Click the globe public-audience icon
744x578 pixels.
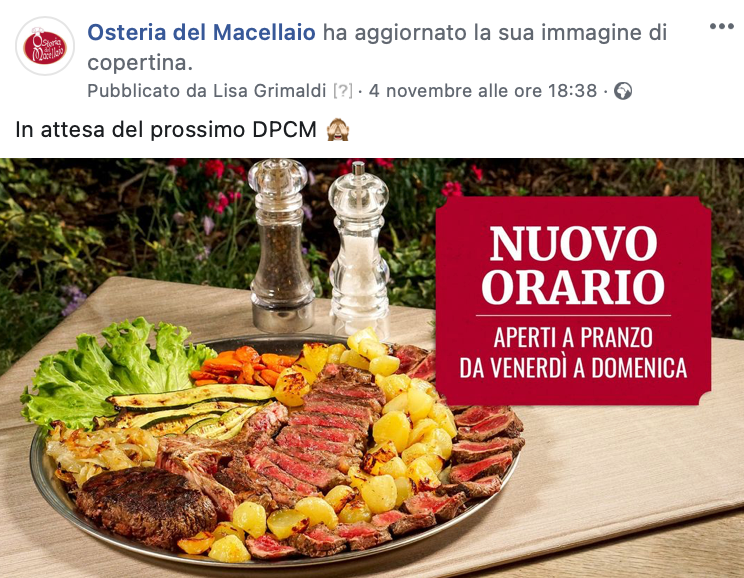pyautogui.click(x=623, y=91)
